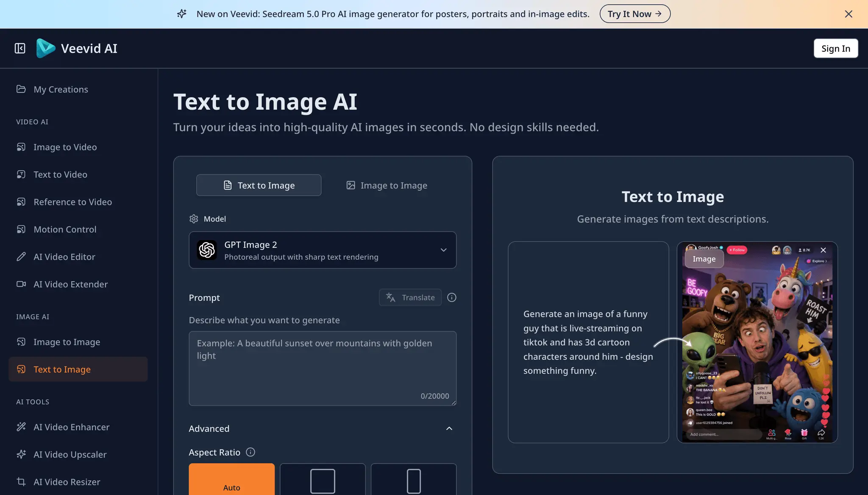Open Motion Control sidebar icon
This screenshot has width=868, height=495.
pyautogui.click(x=21, y=229)
